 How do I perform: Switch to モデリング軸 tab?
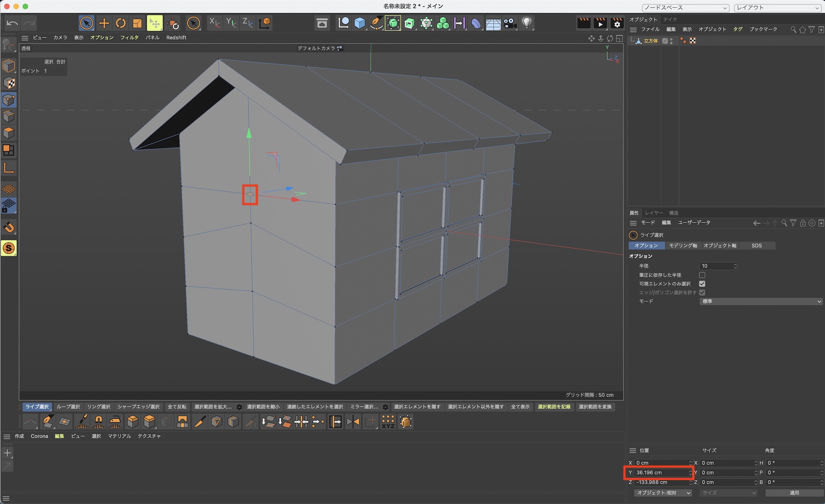click(x=683, y=246)
